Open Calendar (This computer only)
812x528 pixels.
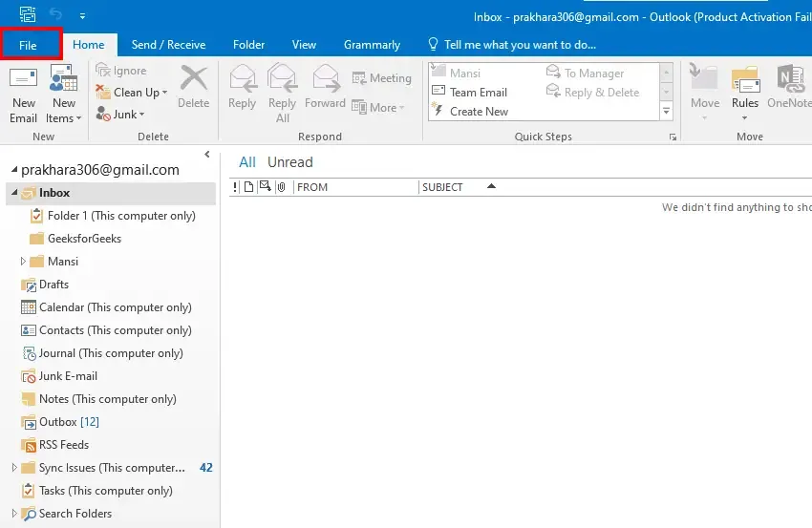click(106, 307)
